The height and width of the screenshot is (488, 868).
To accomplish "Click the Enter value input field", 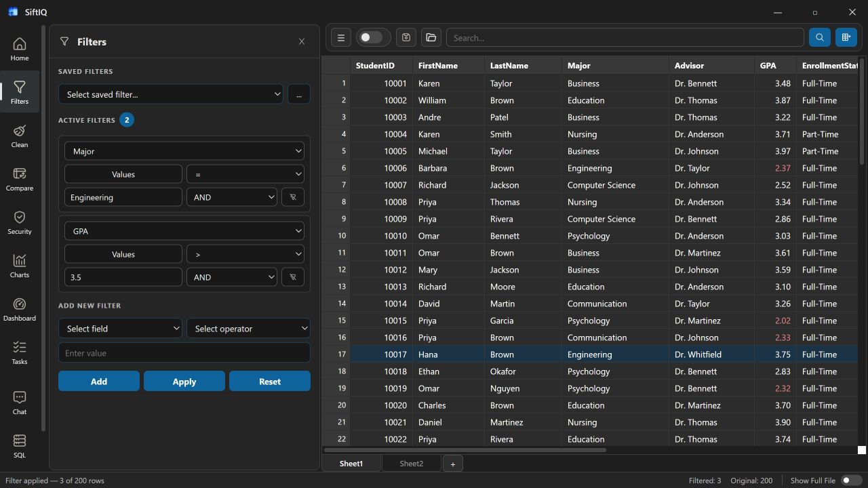I will coord(184,353).
